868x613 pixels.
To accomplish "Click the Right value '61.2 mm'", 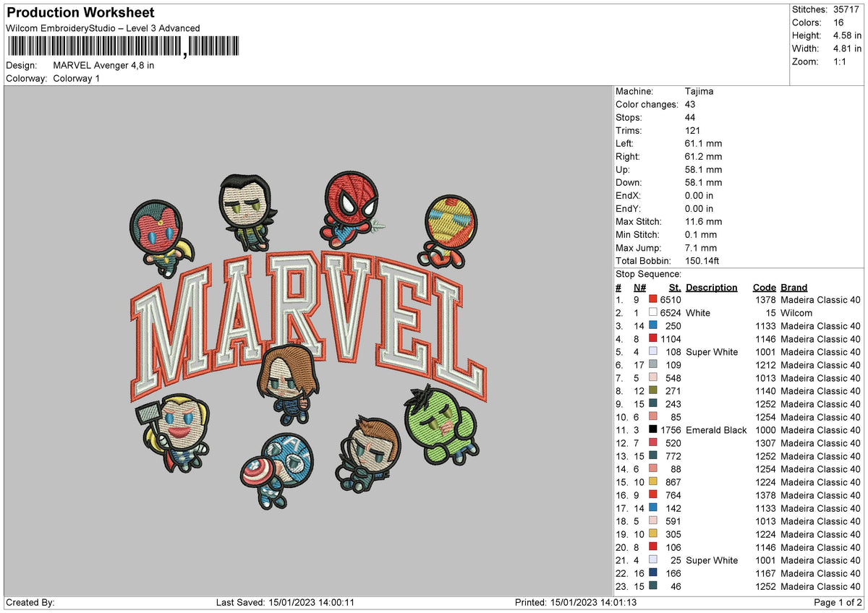I will [703, 156].
